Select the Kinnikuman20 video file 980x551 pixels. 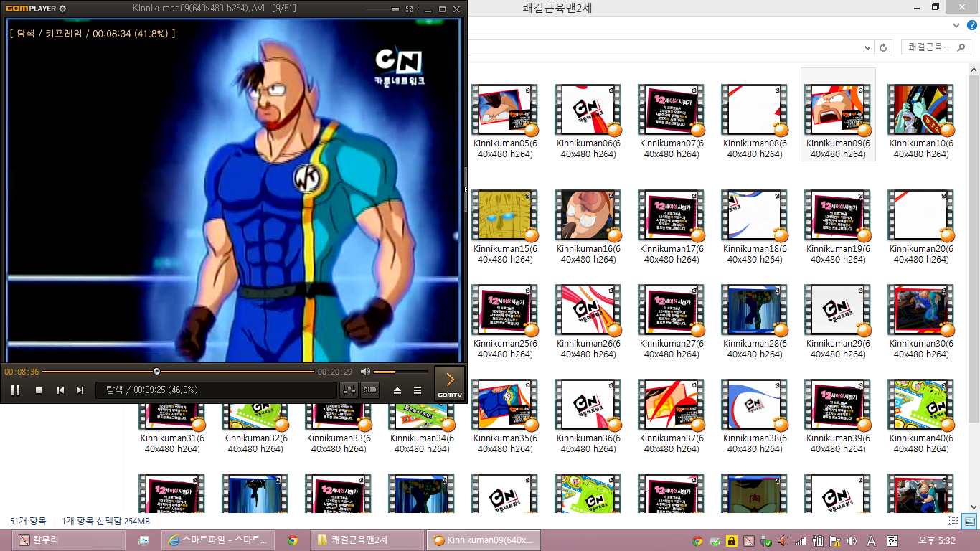(x=920, y=227)
